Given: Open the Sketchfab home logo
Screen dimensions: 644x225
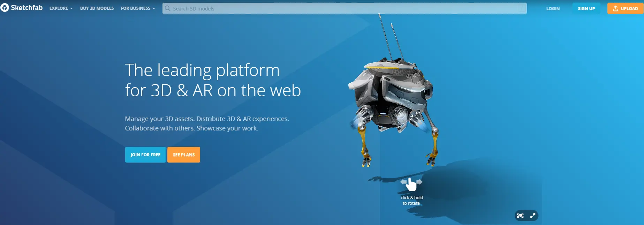Looking at the screenshot, I should (22, 8).
